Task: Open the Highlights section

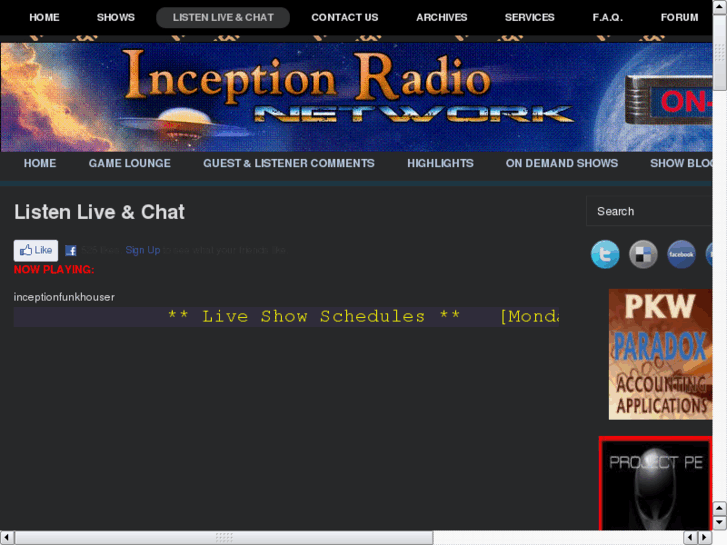Action: (440, 163)
